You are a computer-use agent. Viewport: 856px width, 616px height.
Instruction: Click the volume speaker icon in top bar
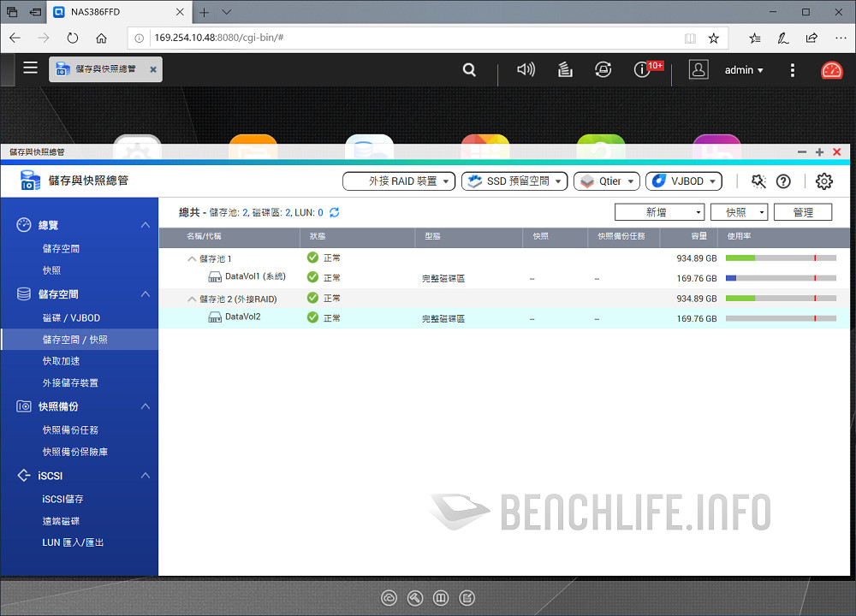click(526, 70)
